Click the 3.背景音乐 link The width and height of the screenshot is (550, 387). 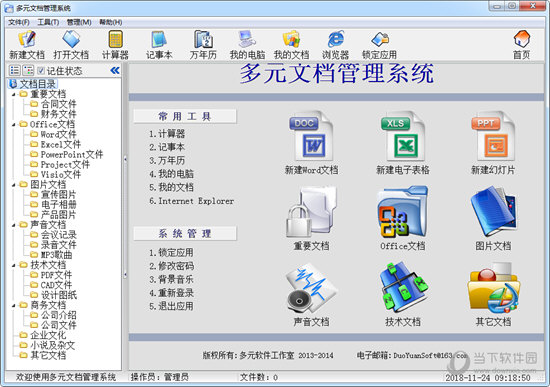[x=171, y=279]
